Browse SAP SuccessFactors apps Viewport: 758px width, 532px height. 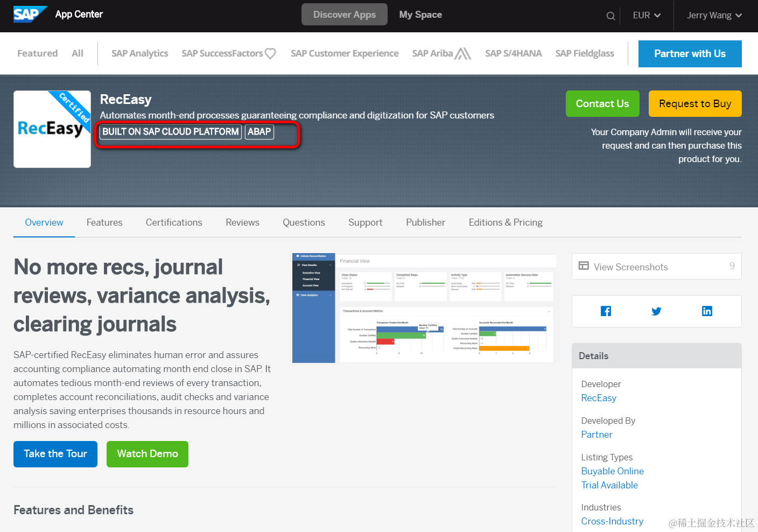click(x=222, y=53)
